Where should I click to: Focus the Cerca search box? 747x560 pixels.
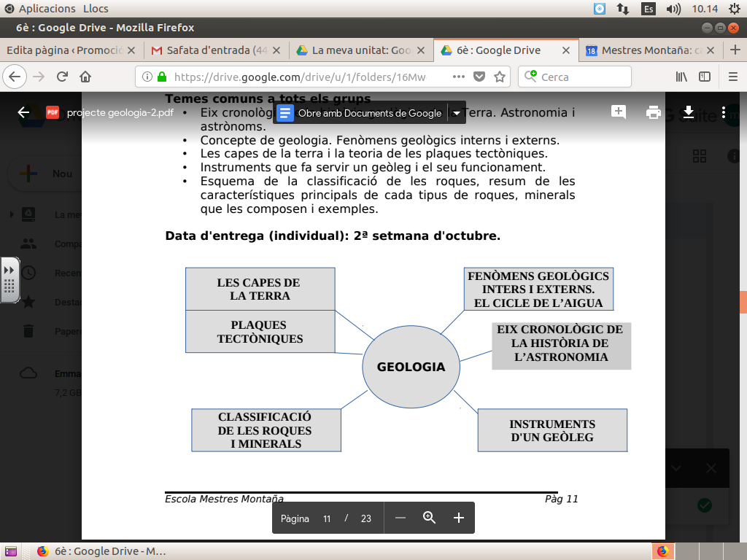click(x=575, y=77)
